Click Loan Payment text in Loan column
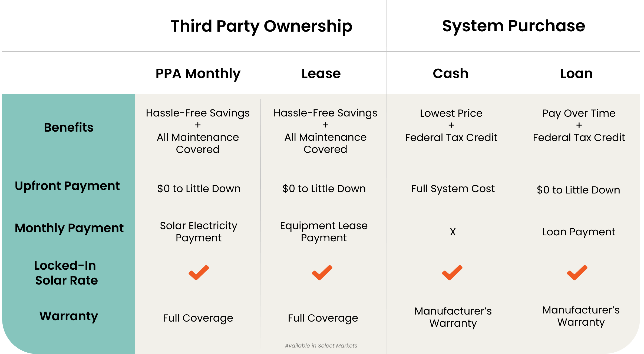Screen dimensions: 644x354 click(579, 232)
